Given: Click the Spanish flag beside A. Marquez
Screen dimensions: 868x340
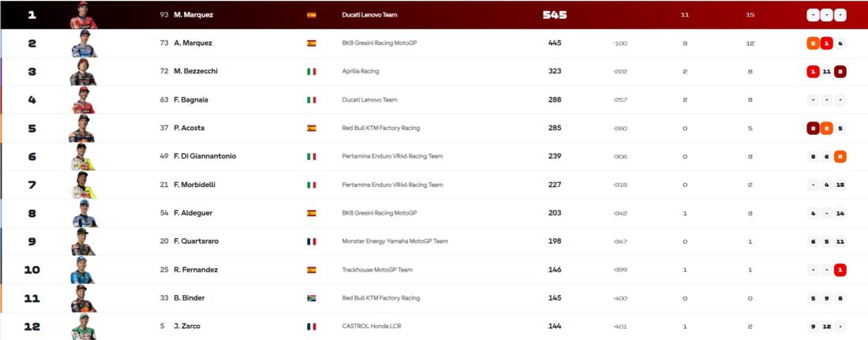Looking at the screenshot, I should tap(311, 43).
